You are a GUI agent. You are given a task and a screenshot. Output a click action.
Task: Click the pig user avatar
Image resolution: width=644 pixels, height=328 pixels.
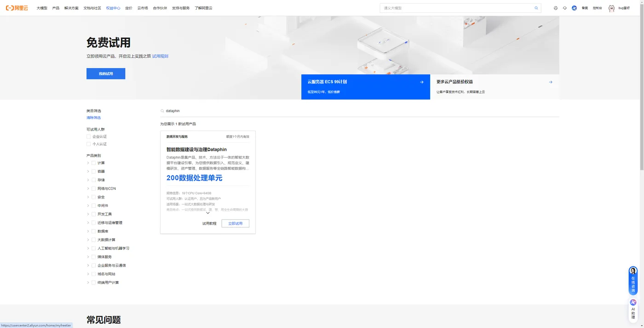coord(611,8)
